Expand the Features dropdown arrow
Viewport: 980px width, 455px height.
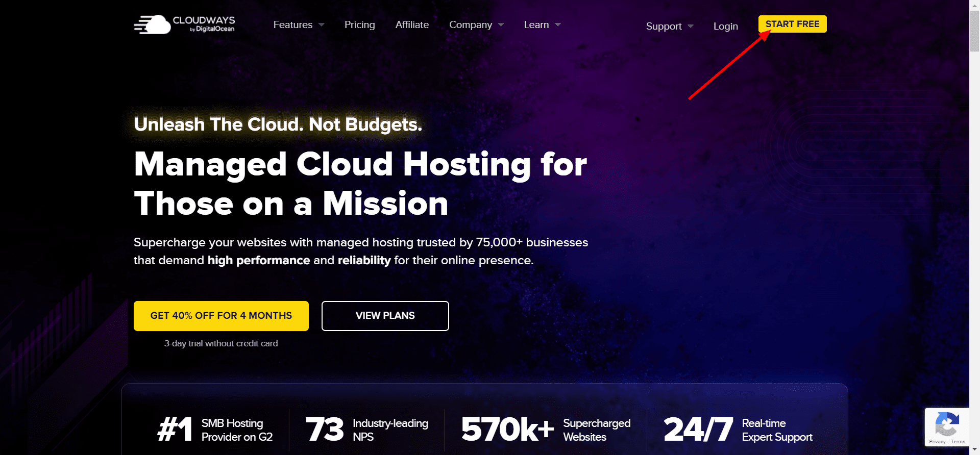coord(322,25)
